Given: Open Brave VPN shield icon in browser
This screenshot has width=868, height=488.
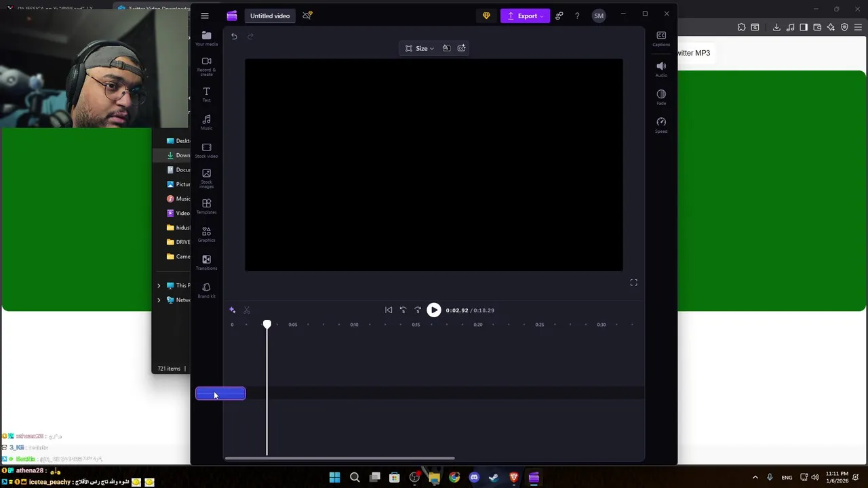Looking at the screenshot, I should 844,27.
